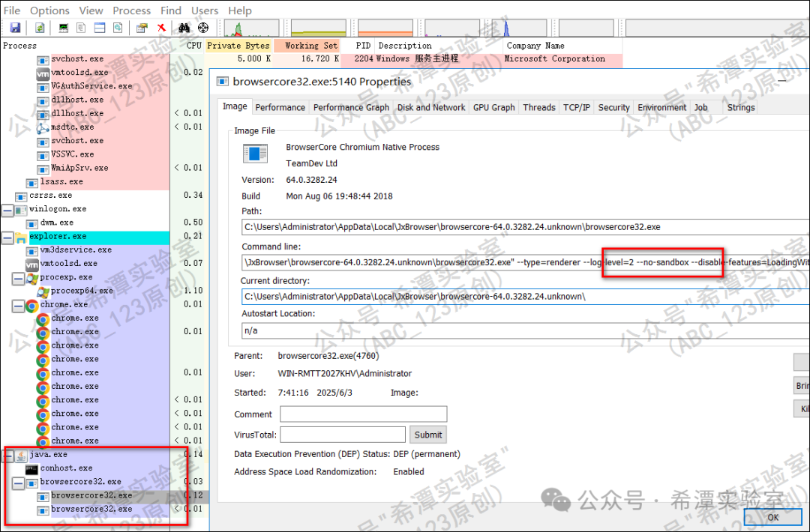Collapse the explorer.exe tree node

pyautogui.click(x=7, y=237)
